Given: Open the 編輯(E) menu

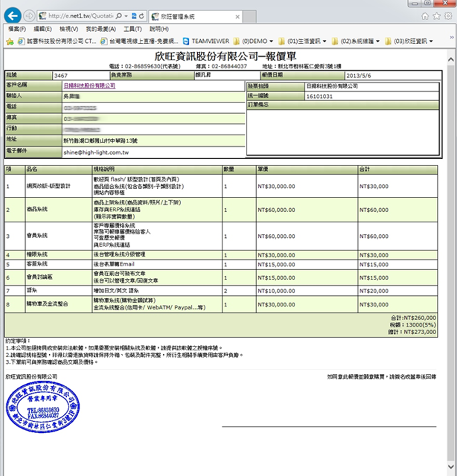Looking at the screenshot, I should point(42,29).
